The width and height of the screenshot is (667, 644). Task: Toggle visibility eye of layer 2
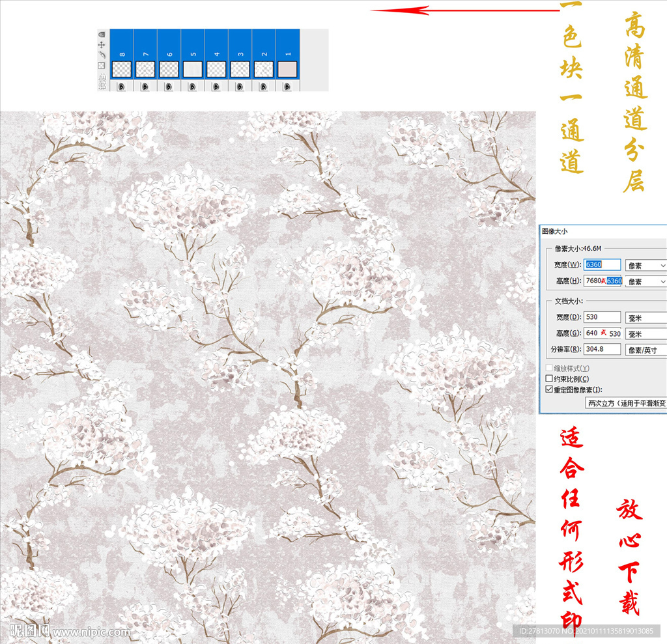click(x=264, y=87)
